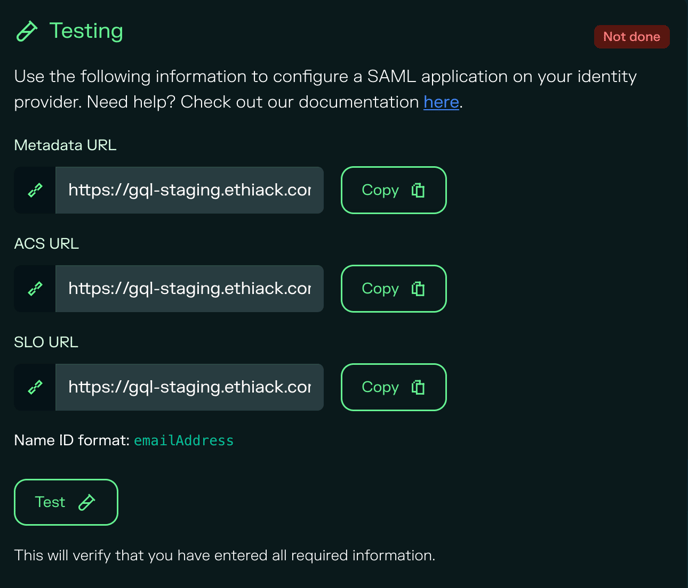Click the red 'Not done' status badge

point(631,37)
